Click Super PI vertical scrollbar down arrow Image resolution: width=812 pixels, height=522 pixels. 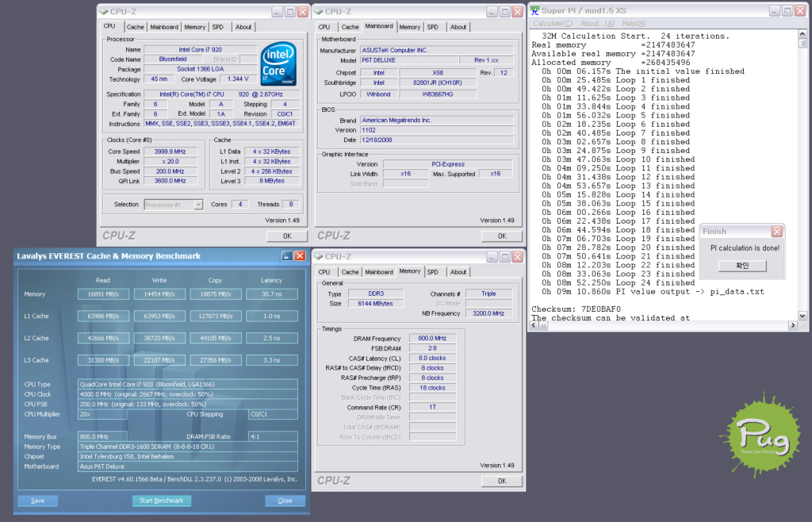tap(802, 316)
